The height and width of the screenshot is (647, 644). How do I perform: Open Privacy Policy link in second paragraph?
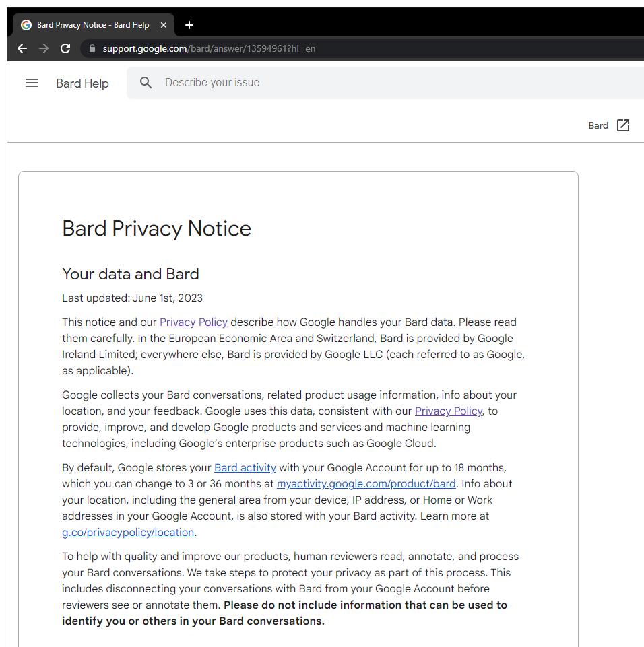449,411
